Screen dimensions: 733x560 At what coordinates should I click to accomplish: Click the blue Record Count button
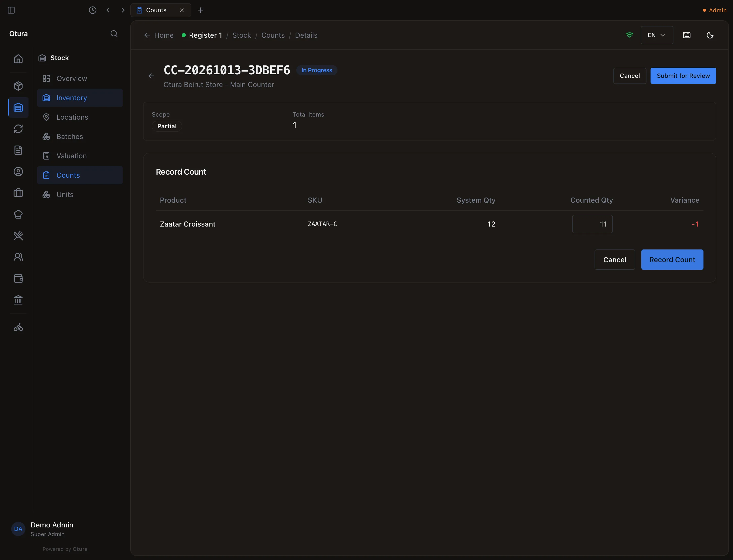pos(672,260)
